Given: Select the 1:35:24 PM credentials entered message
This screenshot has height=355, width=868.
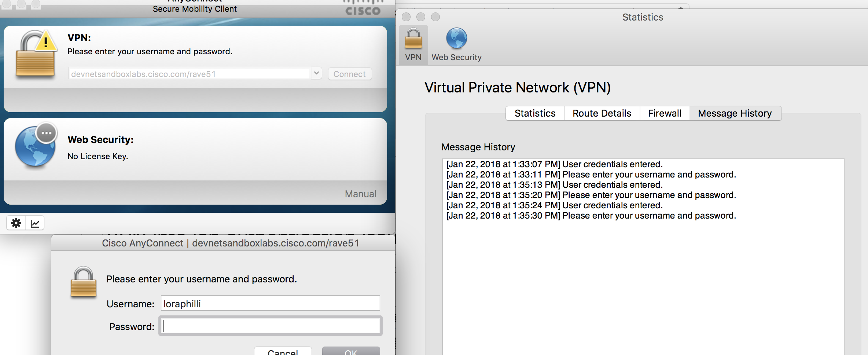Looking at the screenshot, I should [x=554, y=205].
